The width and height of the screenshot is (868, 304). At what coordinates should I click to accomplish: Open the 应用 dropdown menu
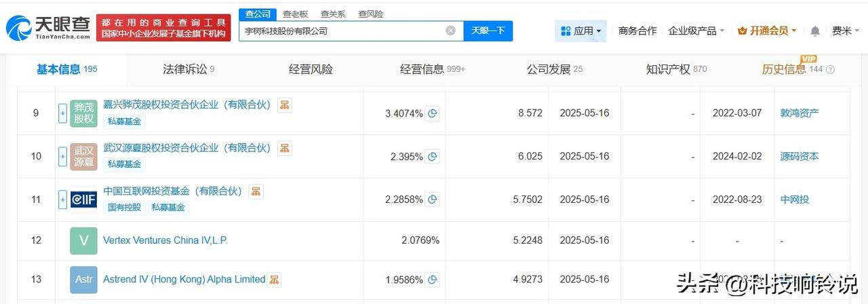[x=581, y=31]
